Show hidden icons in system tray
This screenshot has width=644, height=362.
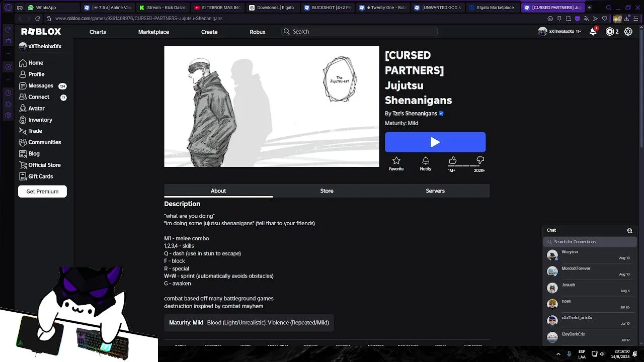[x=558, y=354]
